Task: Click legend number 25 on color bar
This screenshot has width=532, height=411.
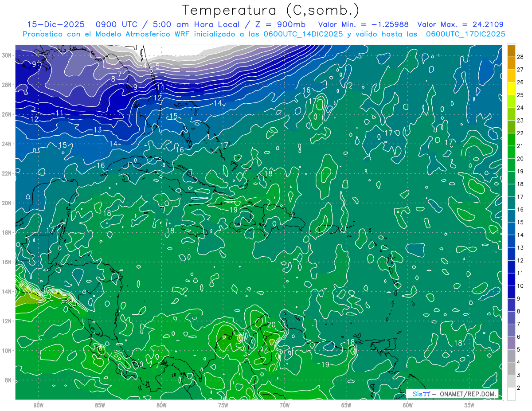Action: (520, 95)
